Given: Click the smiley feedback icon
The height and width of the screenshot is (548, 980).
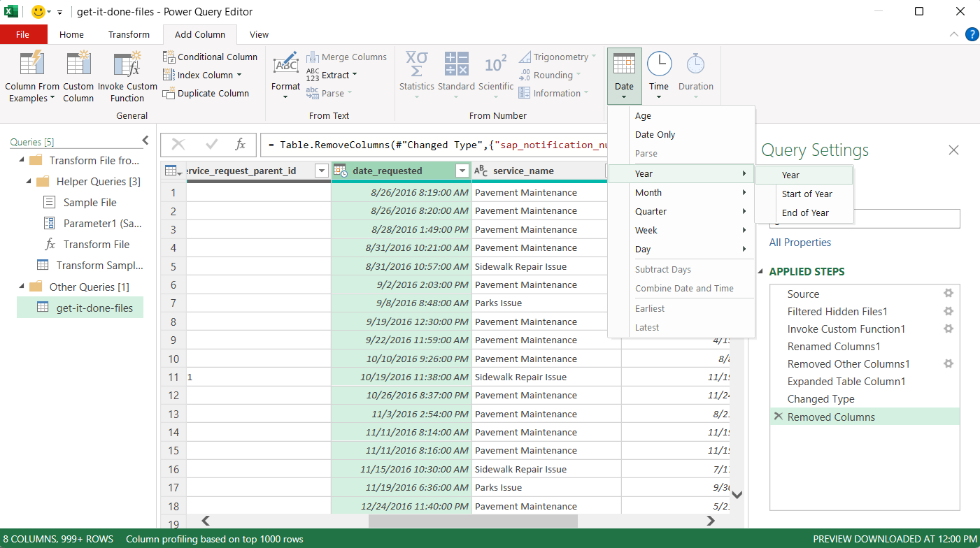Looking at the screenshot, I should [x=38, y=12].
